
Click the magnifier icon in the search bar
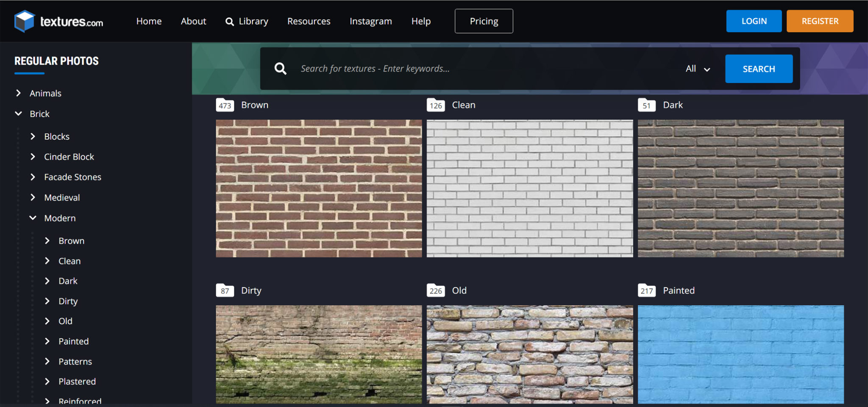pyautogui.click(x=280, y=68)
